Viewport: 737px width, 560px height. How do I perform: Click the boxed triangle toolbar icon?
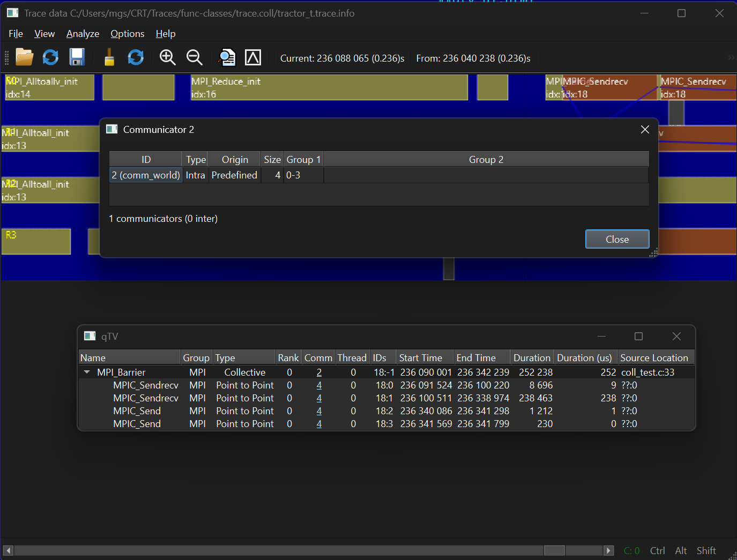point(253,57)
